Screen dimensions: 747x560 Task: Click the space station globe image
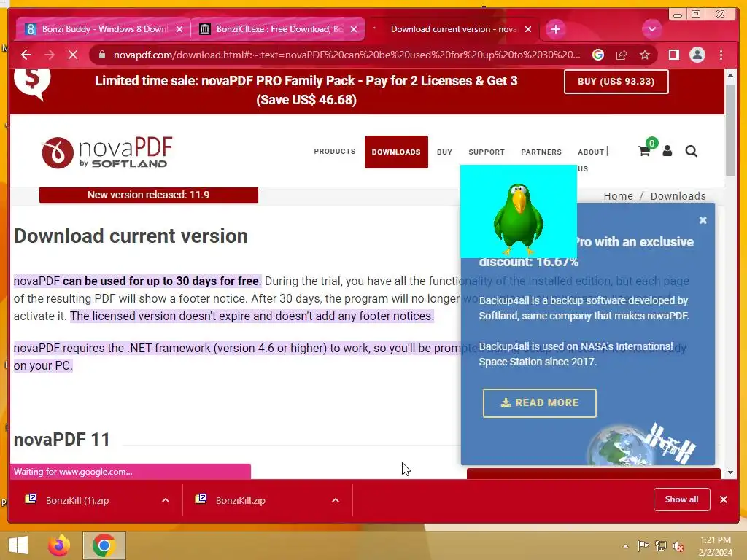(642, 444)
